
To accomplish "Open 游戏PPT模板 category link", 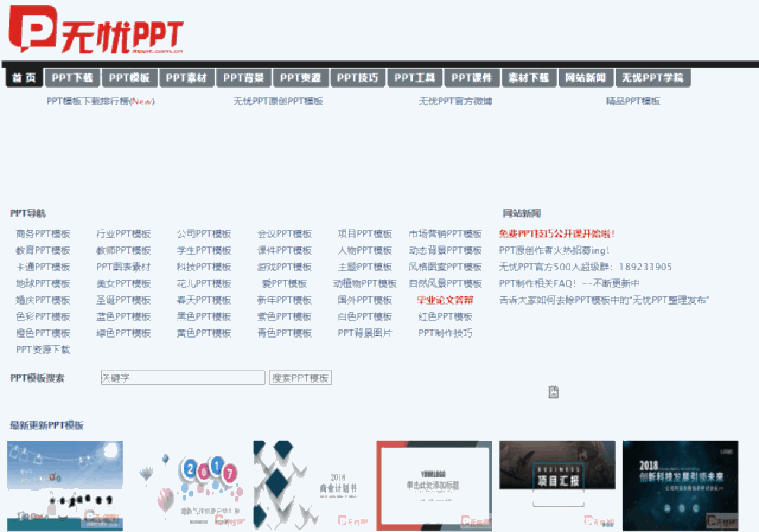I will pos(285,267).
